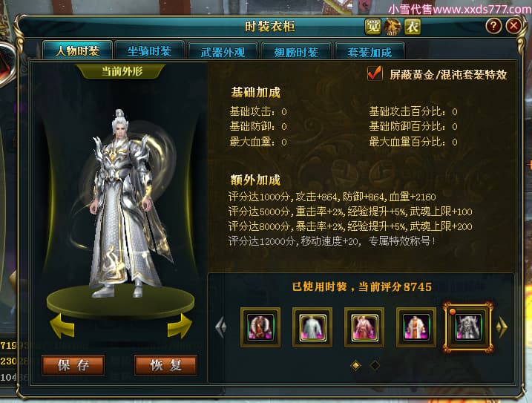The width and height of the screenshot is (532, 403).
Task: Open the 套装加成 tab
Action: tap(370, 52)
